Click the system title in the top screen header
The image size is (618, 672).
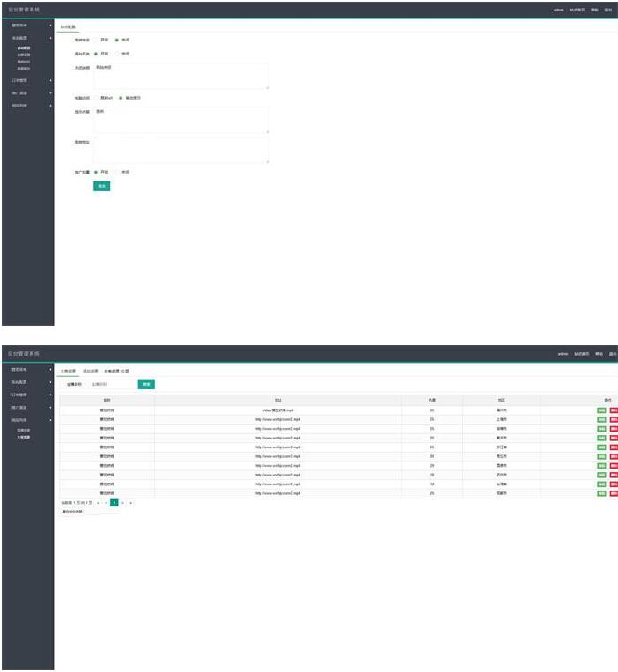click(24, 10)
